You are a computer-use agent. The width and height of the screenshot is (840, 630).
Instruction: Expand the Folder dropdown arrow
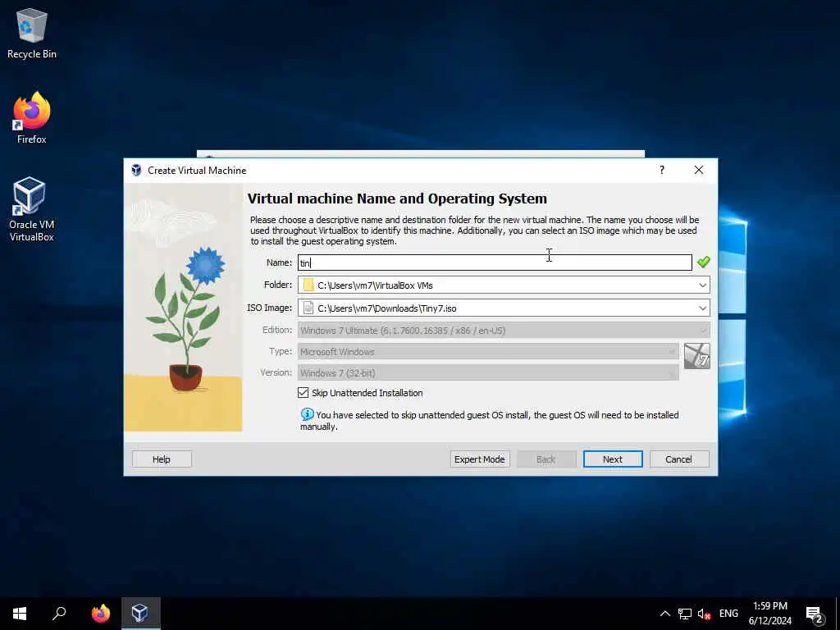[702, 285]
